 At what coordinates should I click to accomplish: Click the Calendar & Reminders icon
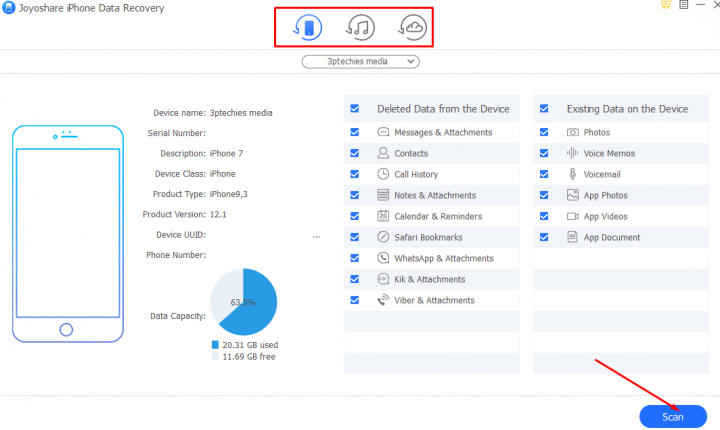pyautogui.click(x=383, y=216)
